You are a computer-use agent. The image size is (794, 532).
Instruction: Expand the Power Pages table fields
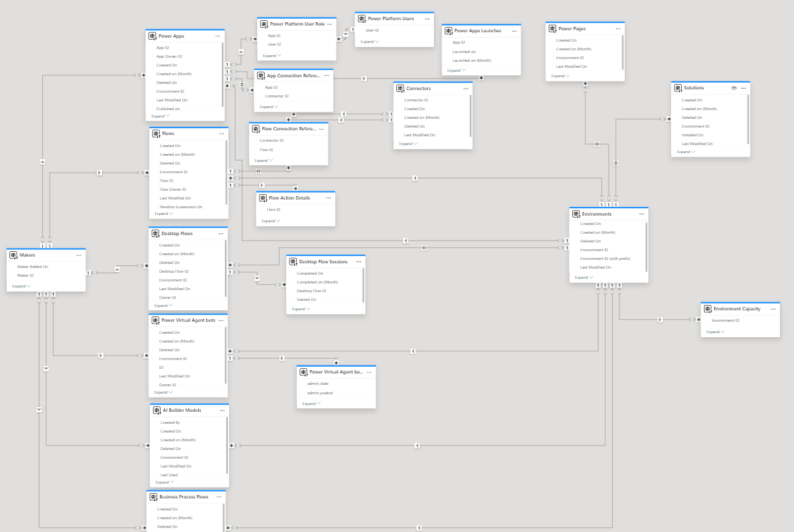pos(560,76)
